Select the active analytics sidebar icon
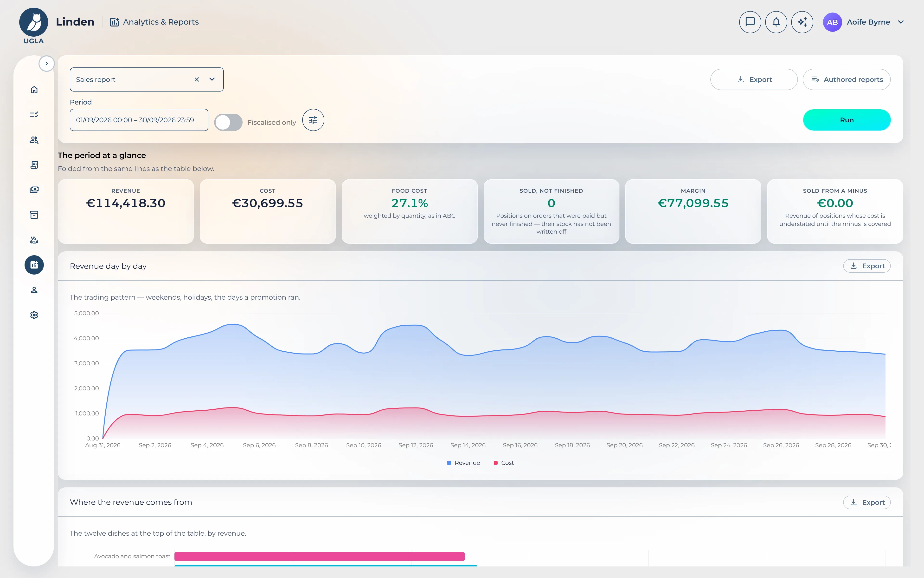Viewport: 924px width, 578px height. pos(34,264)
